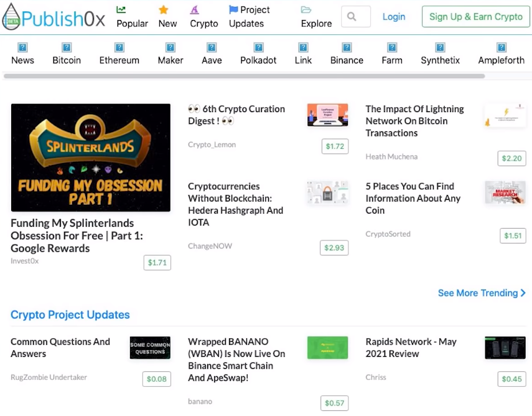Click the Ethereum category icon
532x416 pixels.
coord(119,47)
